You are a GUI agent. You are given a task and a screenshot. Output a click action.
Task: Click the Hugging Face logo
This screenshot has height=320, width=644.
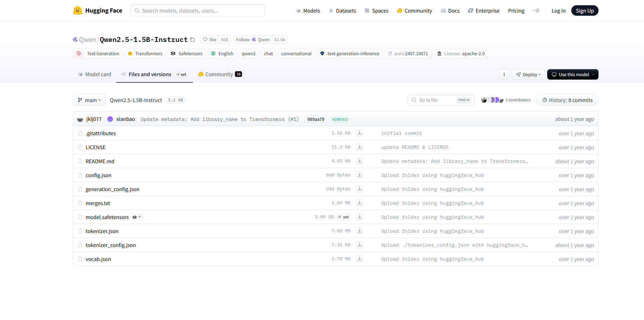coord(98,10)
